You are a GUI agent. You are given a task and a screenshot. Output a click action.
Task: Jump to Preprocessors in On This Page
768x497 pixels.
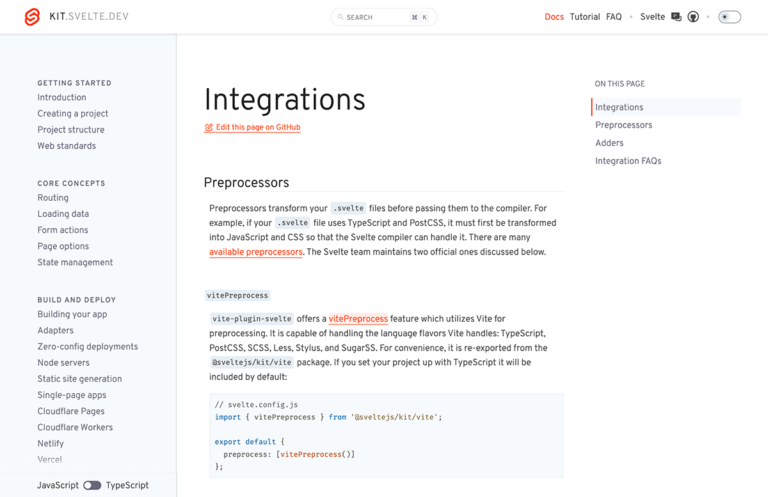tap(624, 125)
